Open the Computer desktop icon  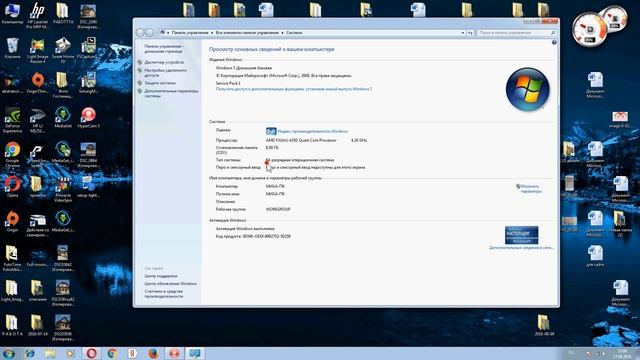(12, 13)
